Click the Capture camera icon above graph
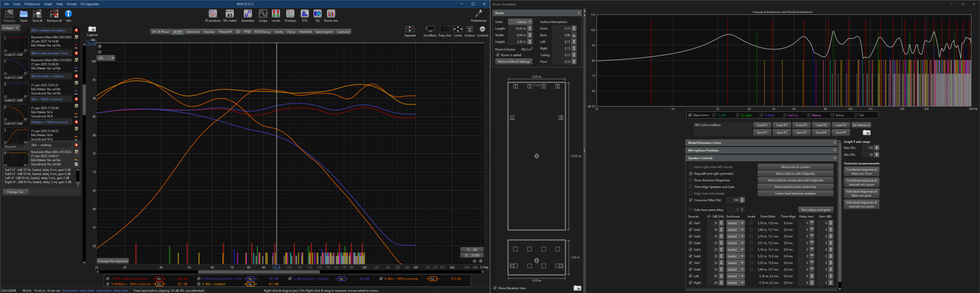Screen dimensions: 980x293 (x=92, y=29)
